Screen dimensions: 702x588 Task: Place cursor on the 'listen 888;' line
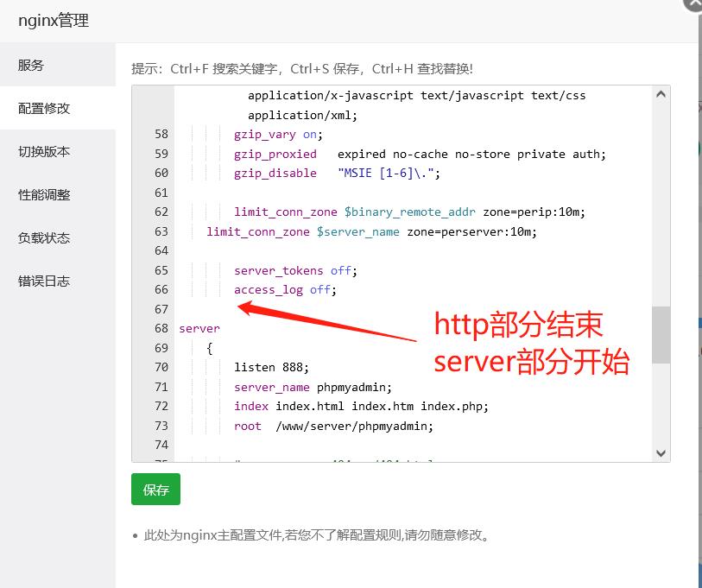click(x=270, y=367)
